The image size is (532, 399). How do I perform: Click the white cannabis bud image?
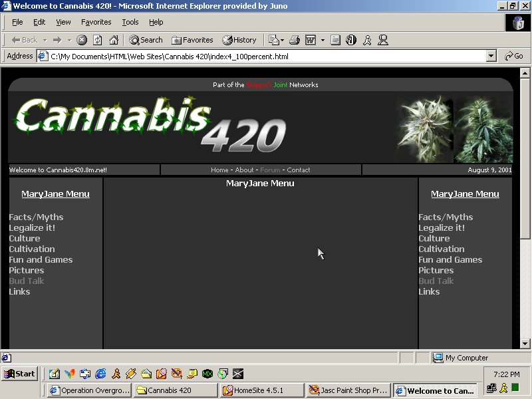(425, 129)
